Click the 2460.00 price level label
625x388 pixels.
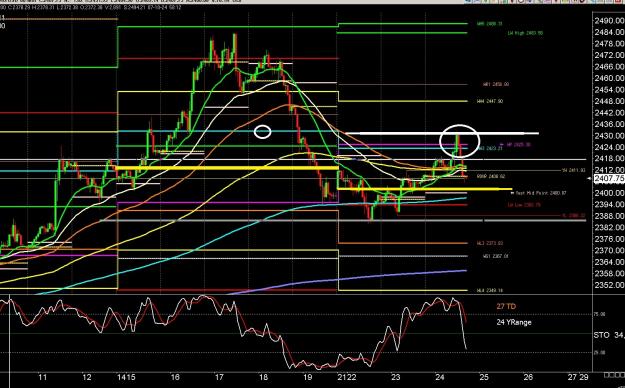609,78
